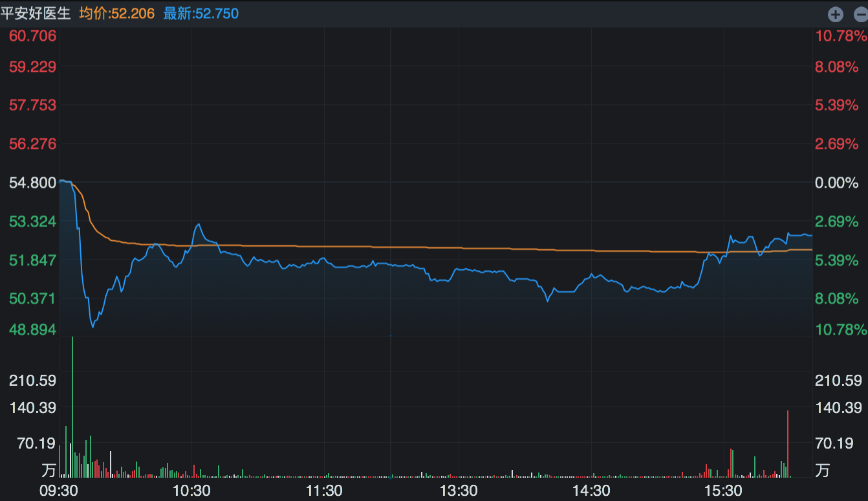Screen dimensions: 868x501
Task: Click the 09:30 time axis label
Action: 60,491
